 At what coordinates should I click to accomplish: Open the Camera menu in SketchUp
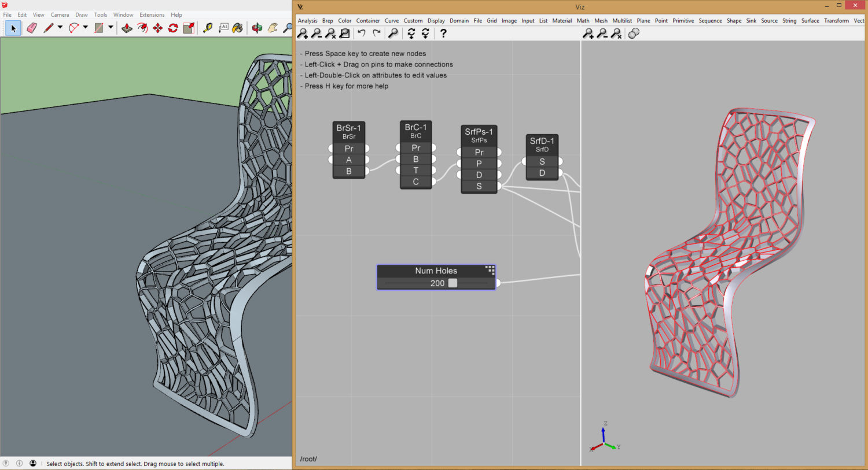(60, 14)
